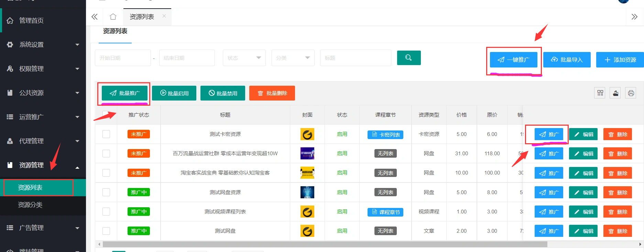The image size is (644, 252).
Task: Open the 状态 dropdown filter
Action: click(x=244, y=58)
